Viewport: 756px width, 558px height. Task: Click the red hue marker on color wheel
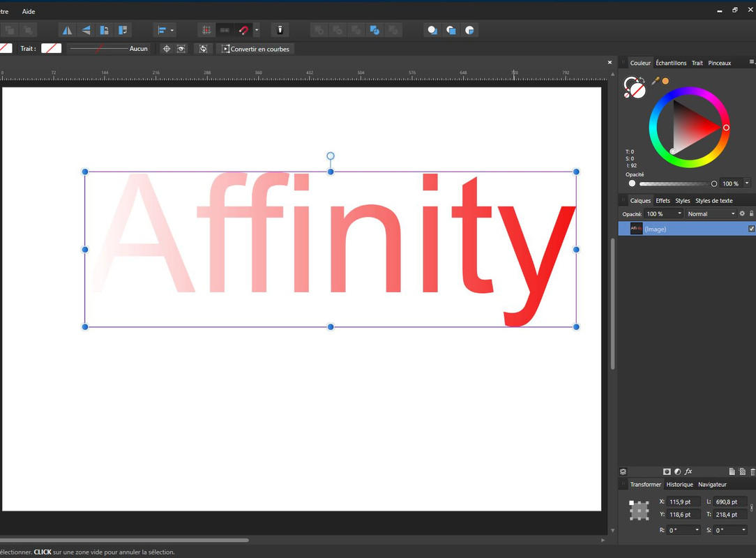click(726, 128)
